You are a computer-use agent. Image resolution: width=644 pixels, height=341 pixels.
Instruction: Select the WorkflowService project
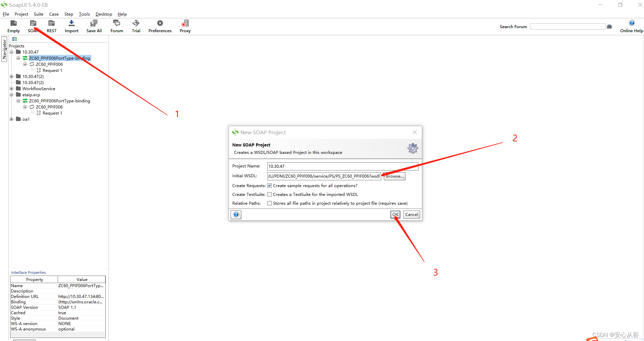[x=39, y=89]
